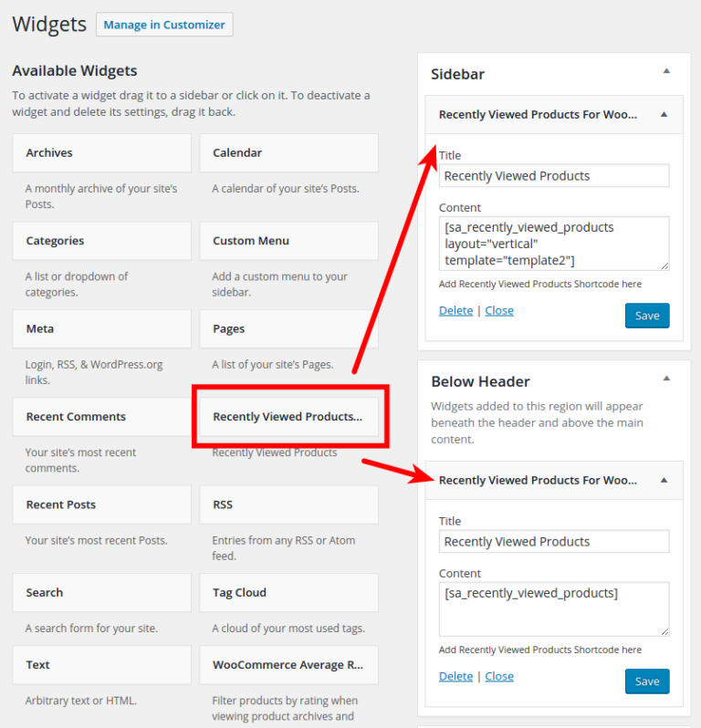This screenshot has width=701, height=728.
Task: Collapse the Sidebar widget area arrow
Action: [x=666, y=71]
